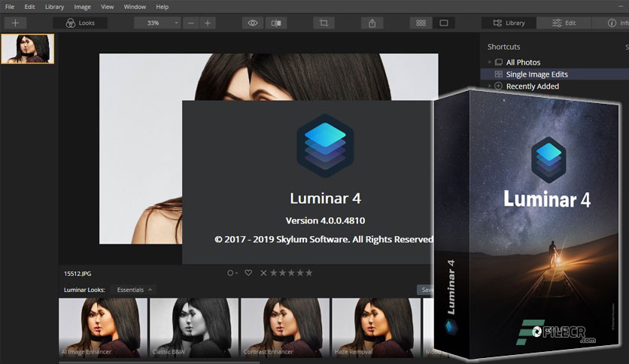Open the color label circle dropdown
629x364 pixels.
tap(232, 273)
